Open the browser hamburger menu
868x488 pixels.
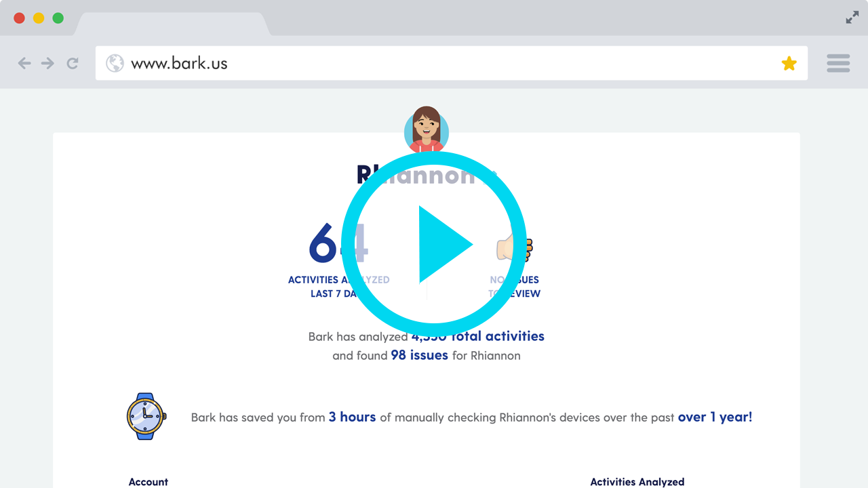838,64
